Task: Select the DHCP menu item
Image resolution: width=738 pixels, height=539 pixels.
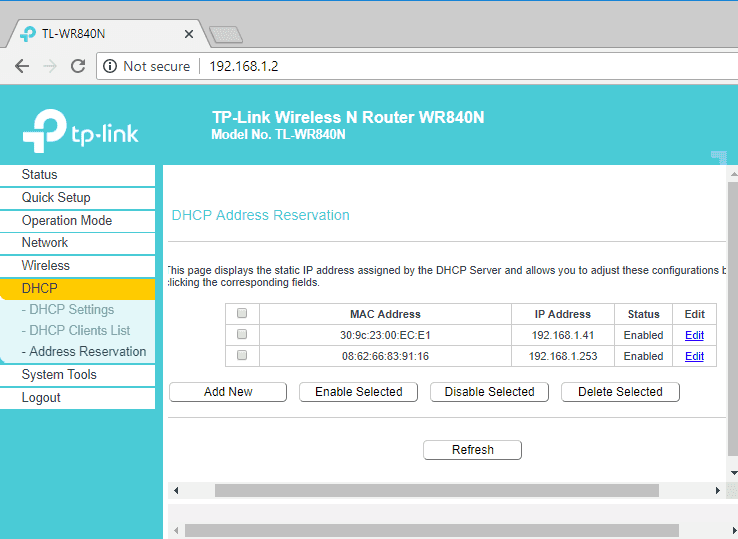Action: click(78, 289)
